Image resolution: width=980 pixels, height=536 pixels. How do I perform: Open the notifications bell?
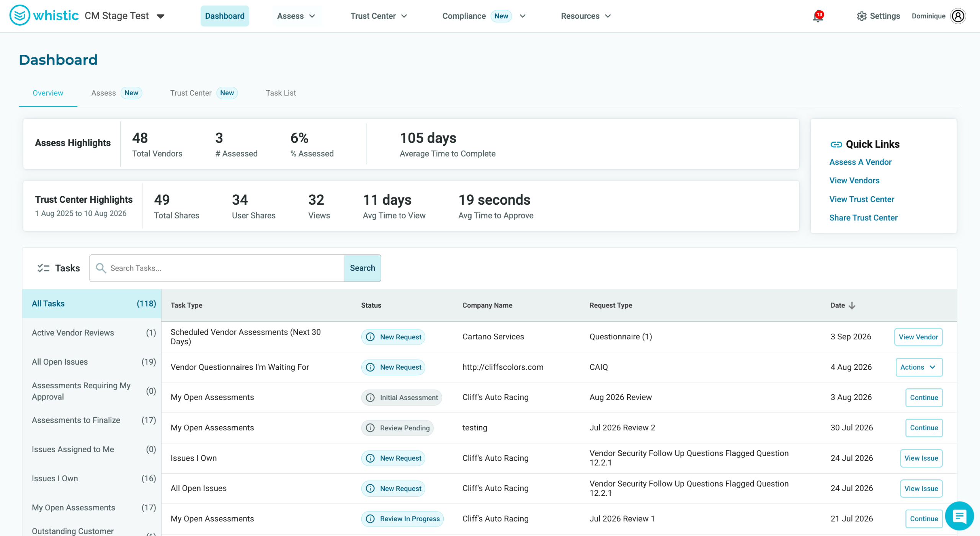(818, 16)
